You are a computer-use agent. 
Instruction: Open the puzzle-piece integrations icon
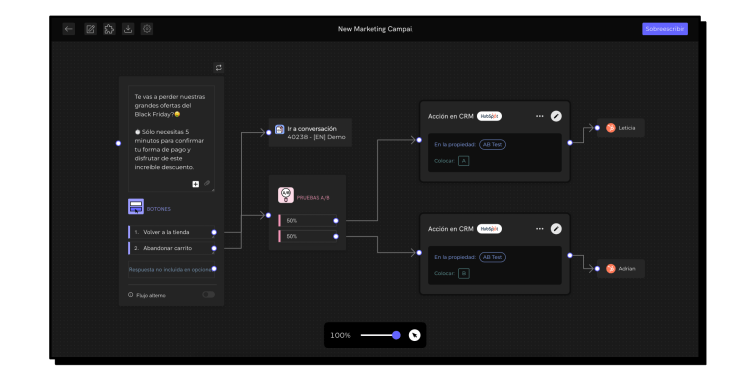pyautogui.click(x=109, y=29)
